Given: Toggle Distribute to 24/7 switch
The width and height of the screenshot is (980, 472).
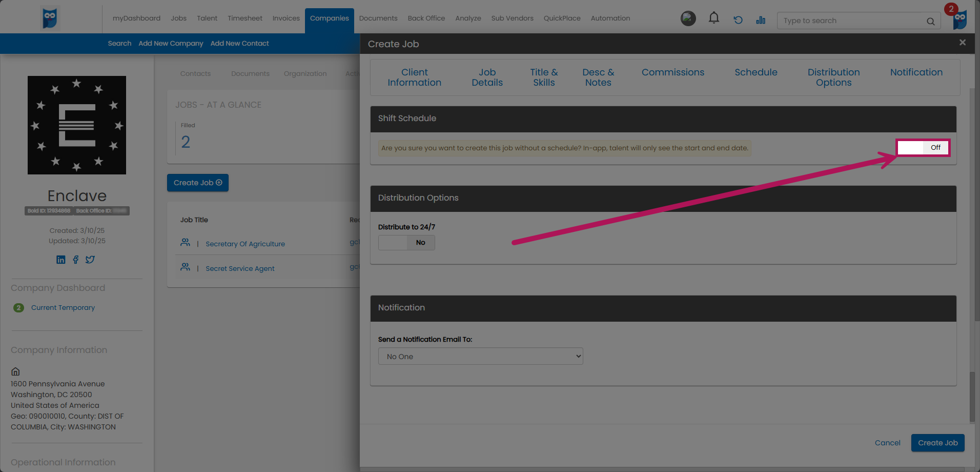Looking at the screenshot, I should pos(406,243).
